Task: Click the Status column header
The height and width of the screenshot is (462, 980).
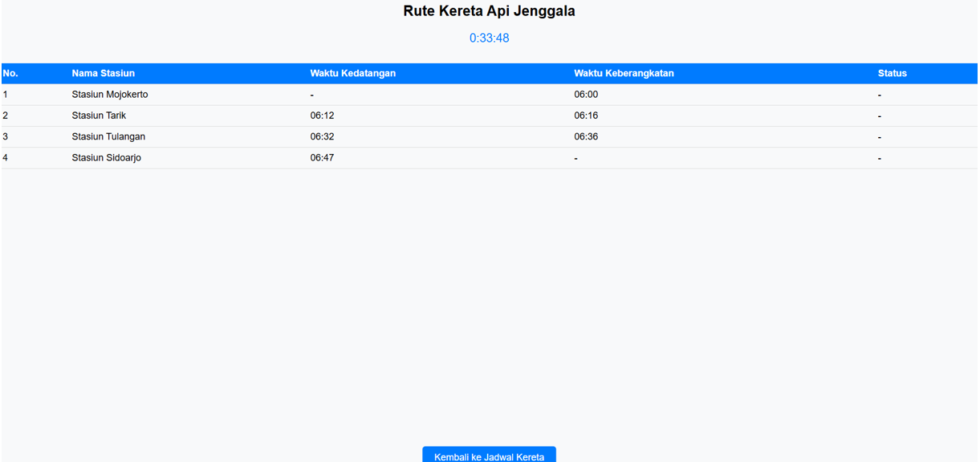Action: (892, 73)
